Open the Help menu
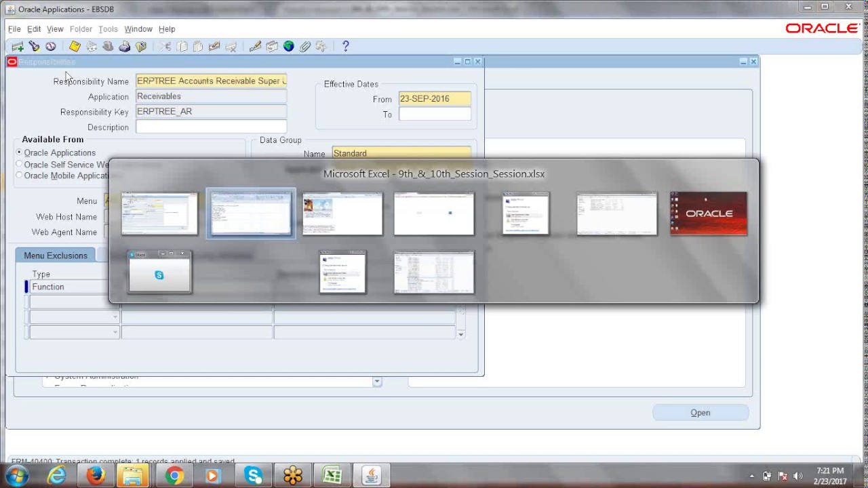Viewport: 868px width, 488px height. 167,29
